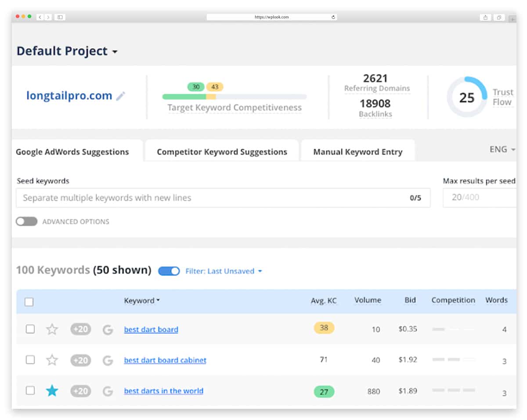The image size is (527, 420).
Task: Show the browser sidebar
Action: click(x=60, y=17)
